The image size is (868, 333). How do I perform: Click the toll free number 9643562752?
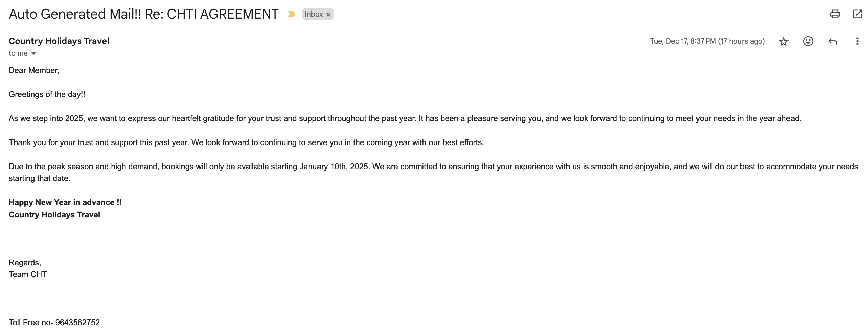pos(77,323)
